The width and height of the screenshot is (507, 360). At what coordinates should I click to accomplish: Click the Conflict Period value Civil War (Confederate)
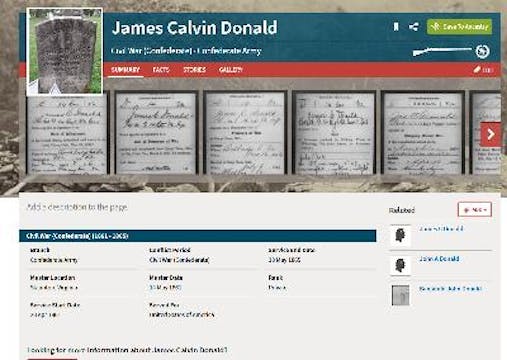tap(179, 260)
